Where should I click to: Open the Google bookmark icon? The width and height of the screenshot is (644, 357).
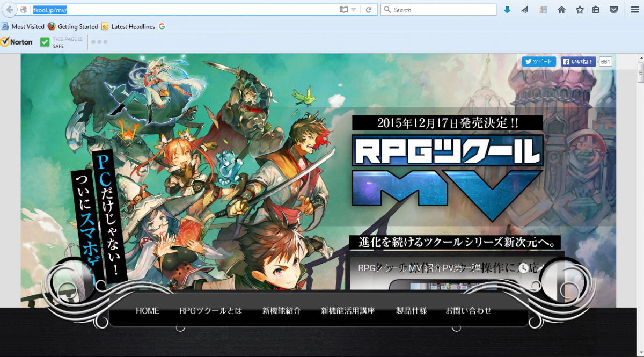coord(162,26)
